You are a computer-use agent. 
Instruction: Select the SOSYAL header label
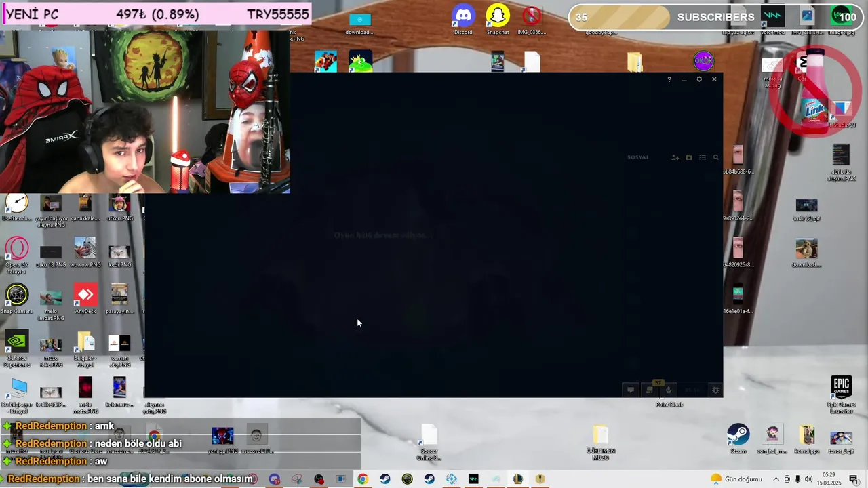(x=638, y=157)
